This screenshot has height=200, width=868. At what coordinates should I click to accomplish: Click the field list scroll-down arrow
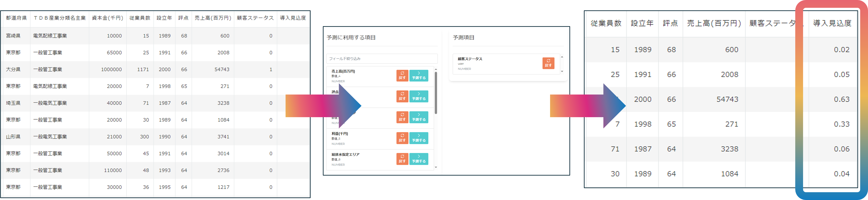point(436,167)
